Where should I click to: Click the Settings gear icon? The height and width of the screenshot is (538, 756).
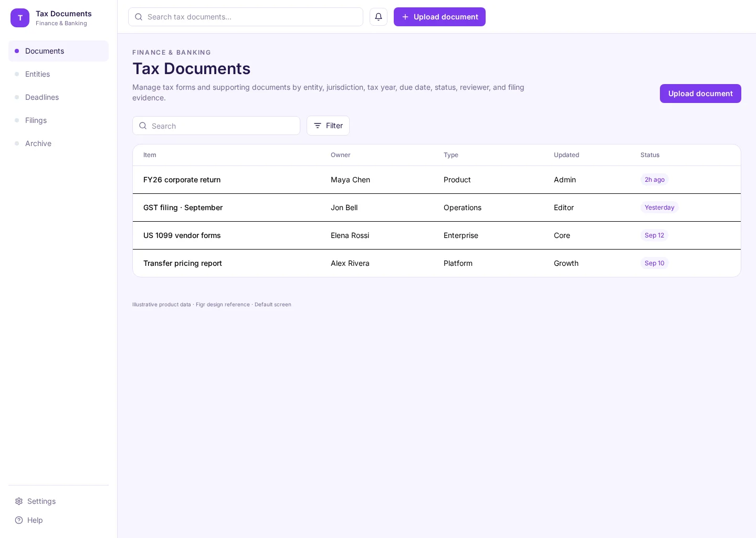19,501
